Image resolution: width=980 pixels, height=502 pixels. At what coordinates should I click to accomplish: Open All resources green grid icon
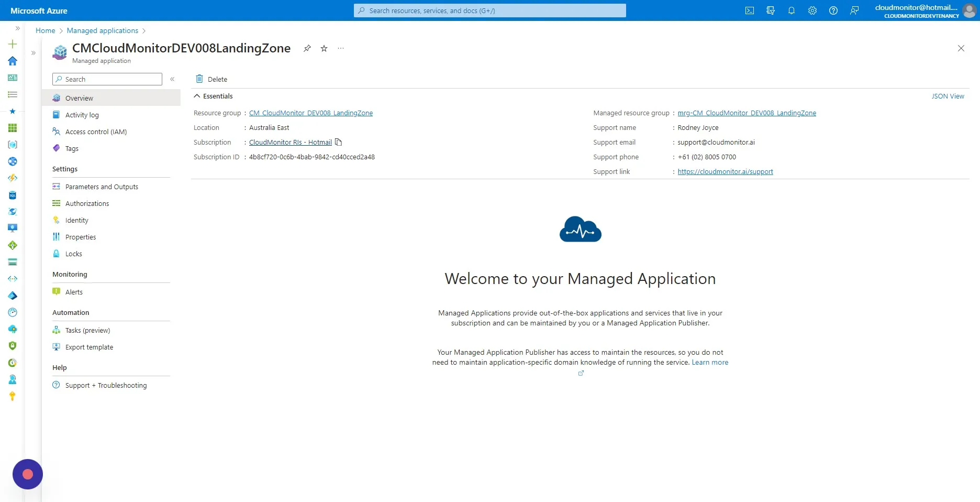coord(13,128)
